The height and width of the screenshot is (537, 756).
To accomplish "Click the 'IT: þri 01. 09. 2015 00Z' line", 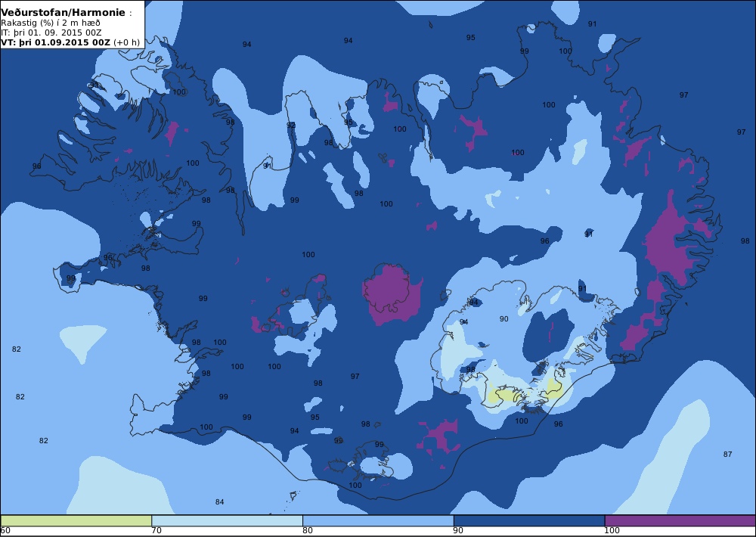I will click(x=51, y=33).
